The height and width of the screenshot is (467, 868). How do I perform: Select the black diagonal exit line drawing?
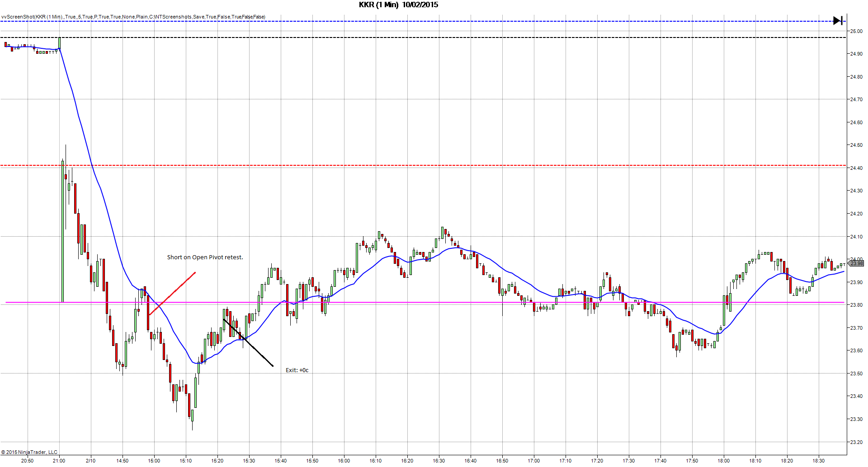[248, 342]
